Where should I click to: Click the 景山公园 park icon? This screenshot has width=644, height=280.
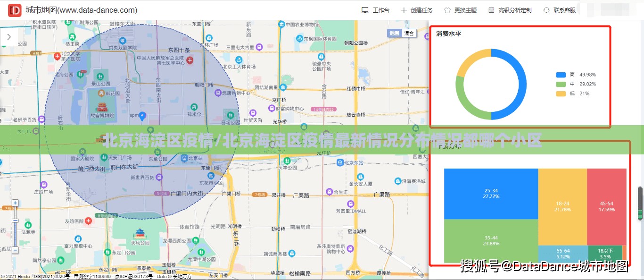(x=100, y=76)
